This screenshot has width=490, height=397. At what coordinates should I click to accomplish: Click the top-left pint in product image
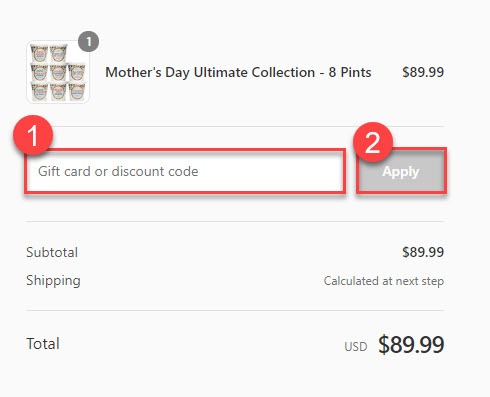tap(39, 53)
